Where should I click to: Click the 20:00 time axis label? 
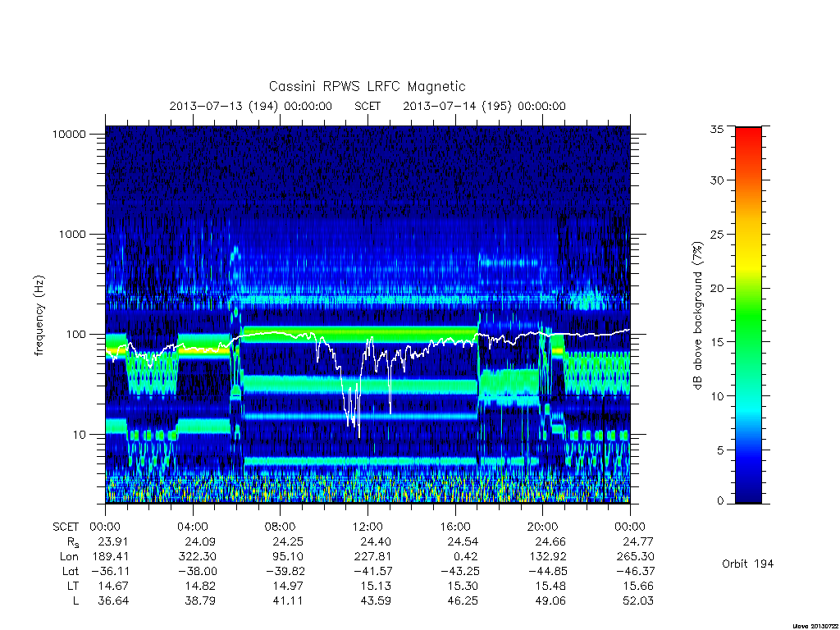[x=543, y=527]
